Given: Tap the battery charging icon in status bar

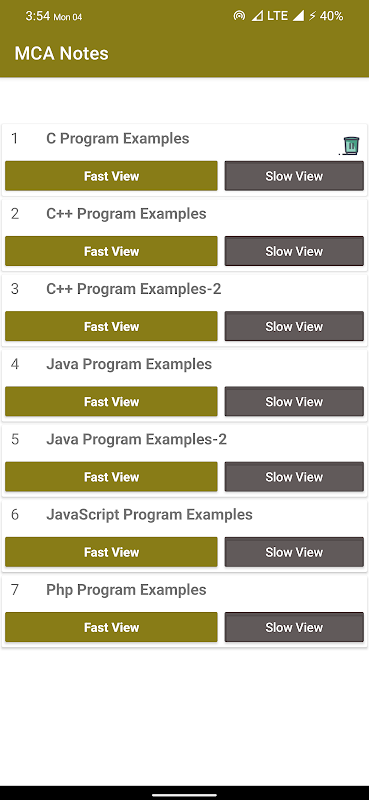Looking at the screenshot, I should click(312, 16).
